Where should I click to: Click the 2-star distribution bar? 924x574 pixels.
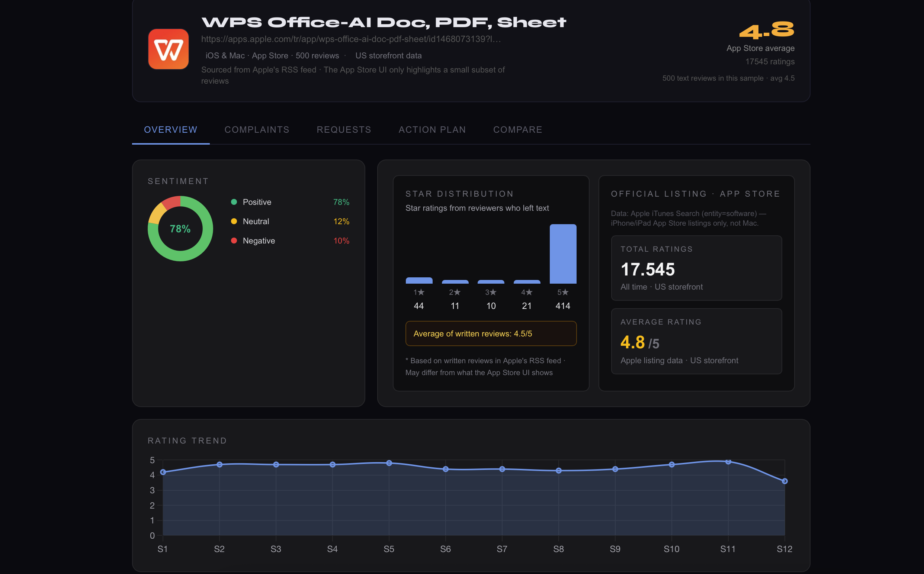(x=455, y=282)
